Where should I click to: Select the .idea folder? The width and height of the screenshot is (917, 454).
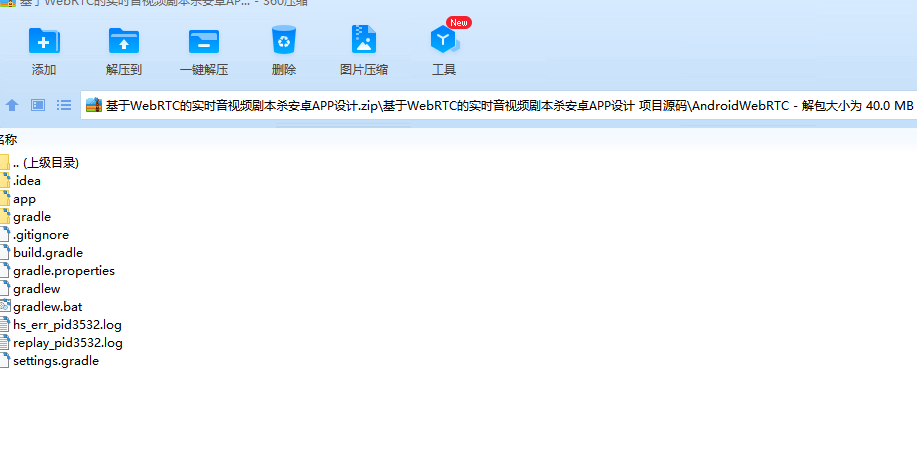coord(20,181)
